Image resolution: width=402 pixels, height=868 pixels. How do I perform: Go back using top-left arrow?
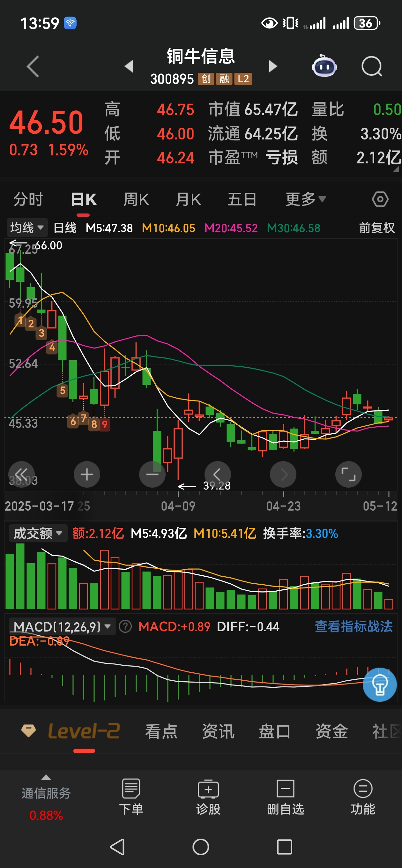pyautogui.click(x=33, y=66)
